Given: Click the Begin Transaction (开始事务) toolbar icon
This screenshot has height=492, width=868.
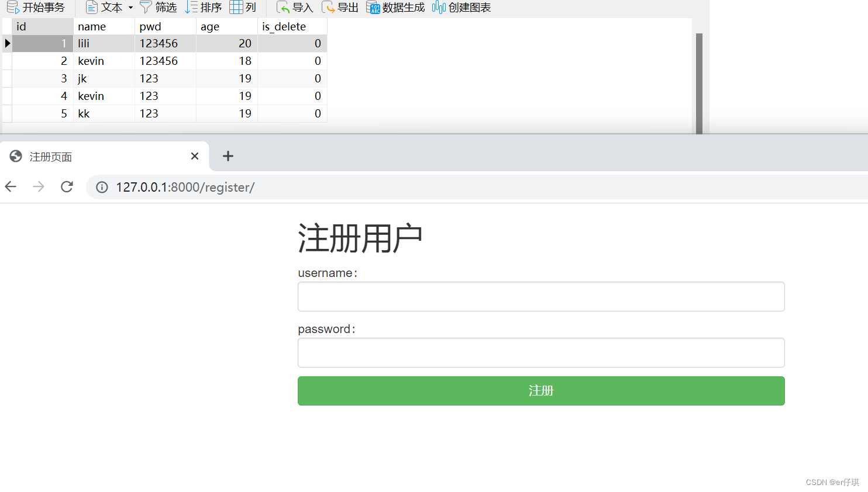Looking at the screenshot, I should coord(13,7).
